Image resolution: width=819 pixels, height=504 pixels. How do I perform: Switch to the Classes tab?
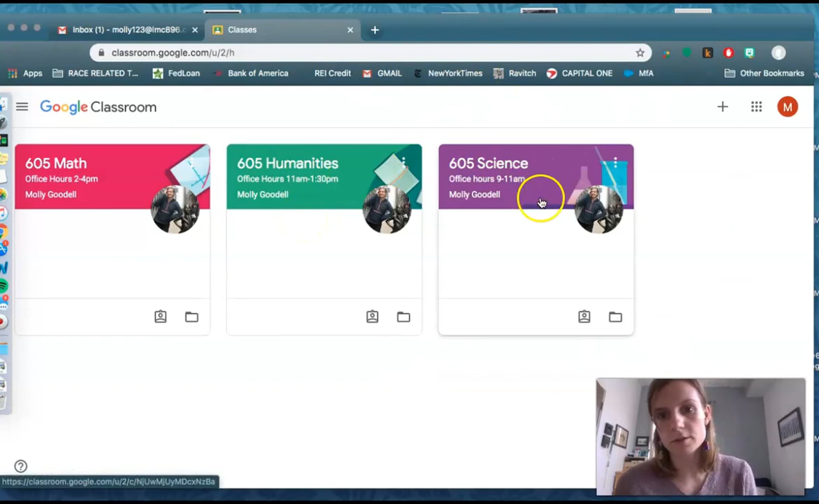282,30
